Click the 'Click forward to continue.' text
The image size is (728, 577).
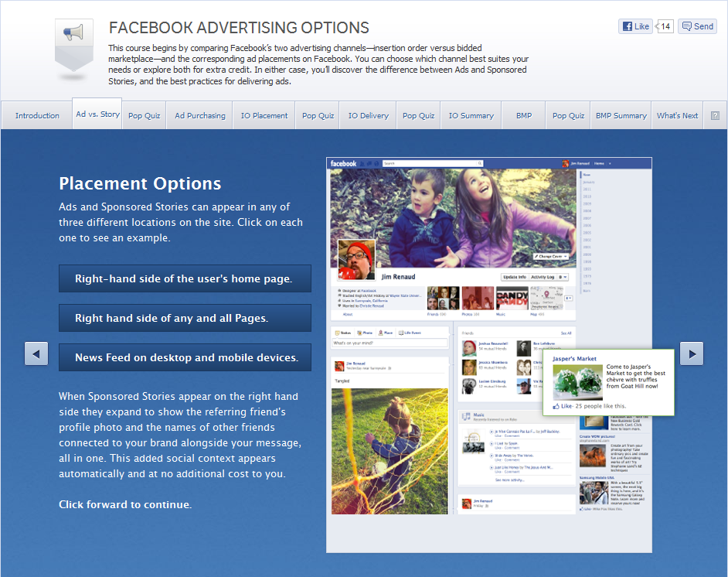[125, 504]
